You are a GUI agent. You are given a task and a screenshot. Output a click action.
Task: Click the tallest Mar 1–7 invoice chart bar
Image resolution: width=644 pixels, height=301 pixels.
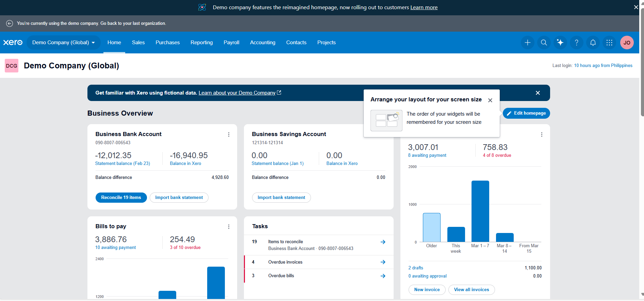pyautogui.click(x=480, y=211)
